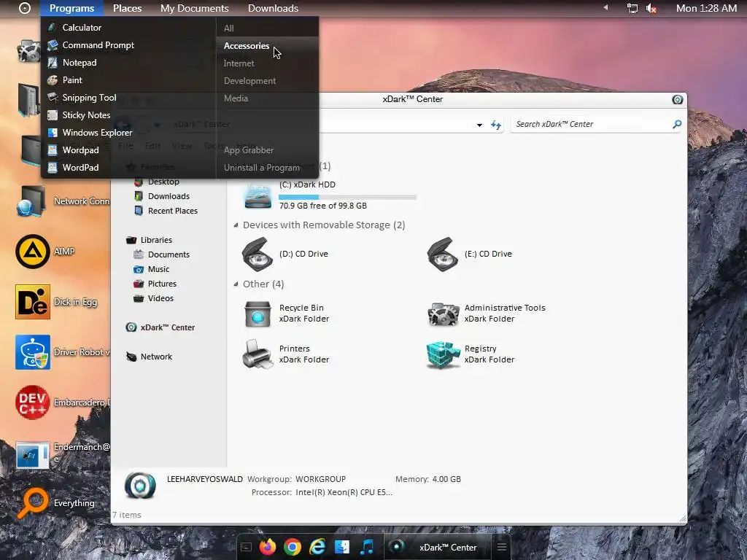Open the Registry cube icon
The image size is (747, 560).
coord(443,355)
